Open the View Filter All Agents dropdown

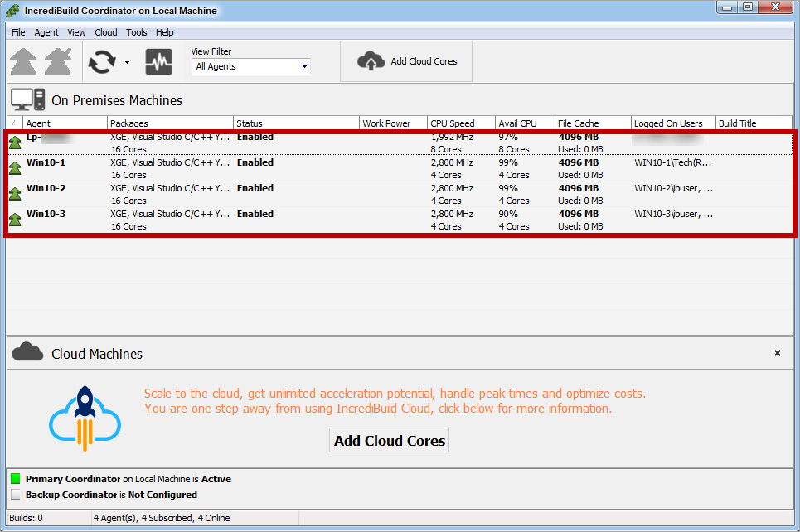click(x=251, y=66)
